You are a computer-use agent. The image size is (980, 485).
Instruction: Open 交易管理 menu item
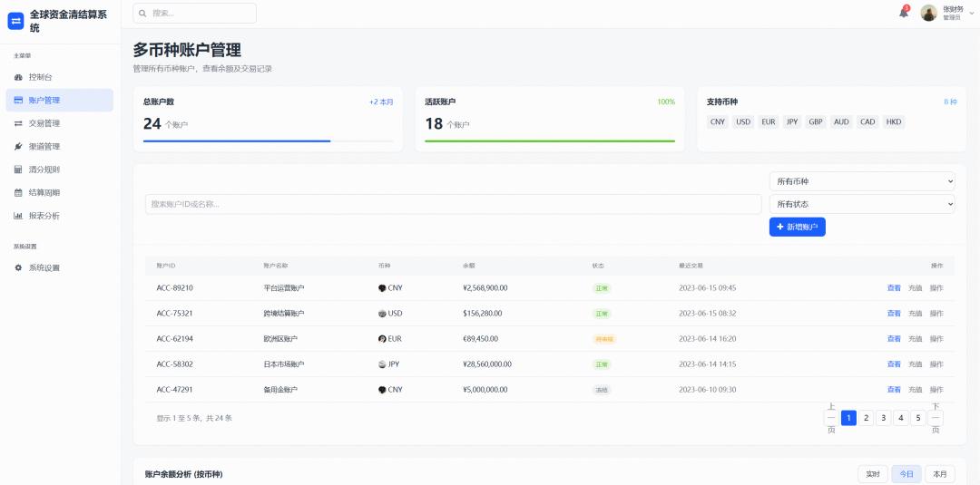(59, 123)
